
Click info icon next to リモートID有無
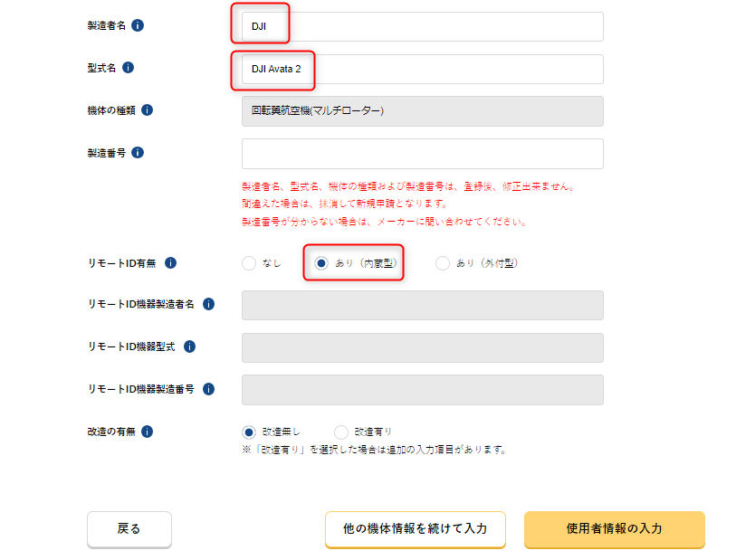coord(170,263)
